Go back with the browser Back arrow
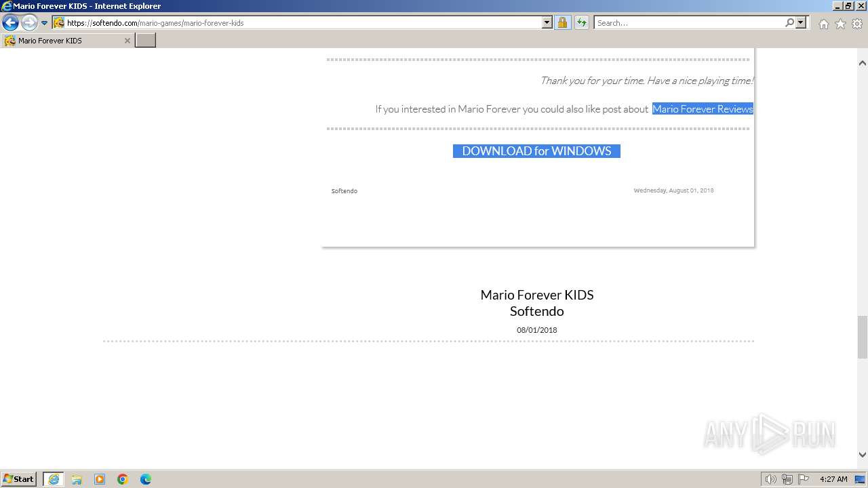 (10, 22)
